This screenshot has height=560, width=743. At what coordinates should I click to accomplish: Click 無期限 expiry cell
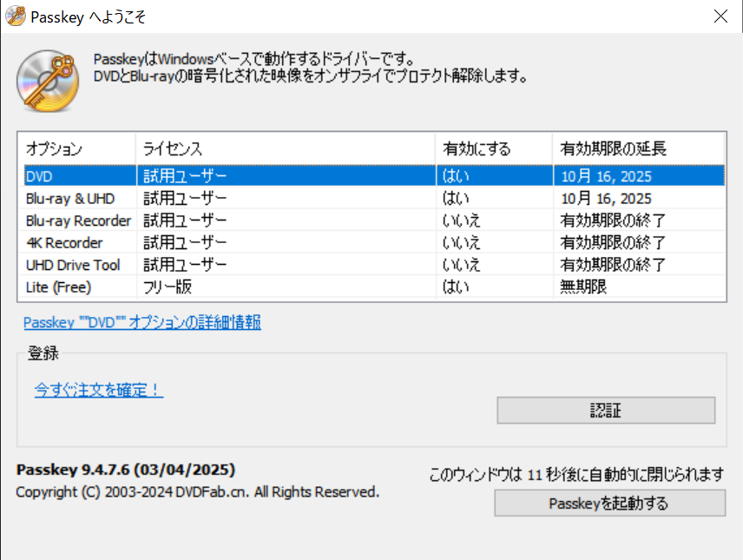(583, 287)
